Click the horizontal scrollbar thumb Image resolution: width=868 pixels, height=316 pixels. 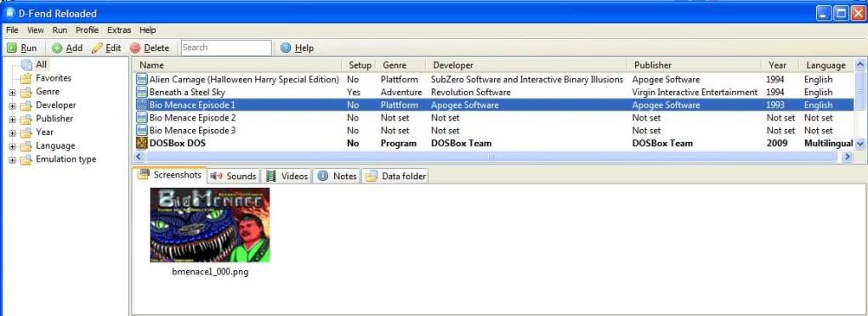point(491,157)
